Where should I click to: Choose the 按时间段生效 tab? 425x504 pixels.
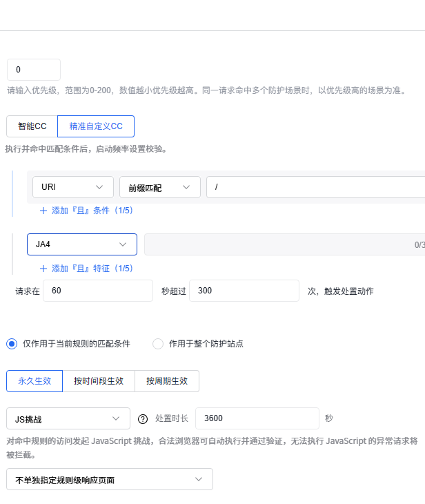coord(99,381)
